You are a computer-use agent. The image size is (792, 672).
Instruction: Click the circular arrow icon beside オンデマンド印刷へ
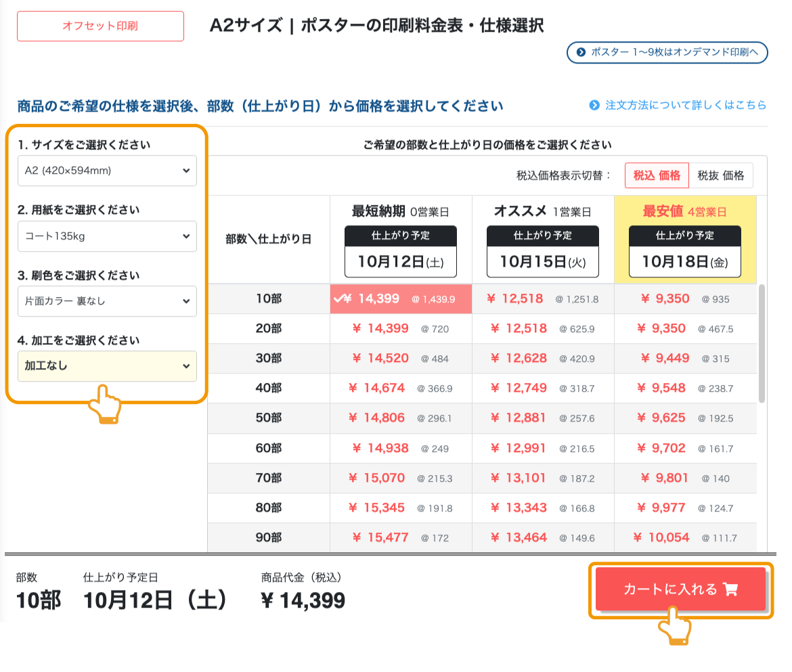coord(581,53)
